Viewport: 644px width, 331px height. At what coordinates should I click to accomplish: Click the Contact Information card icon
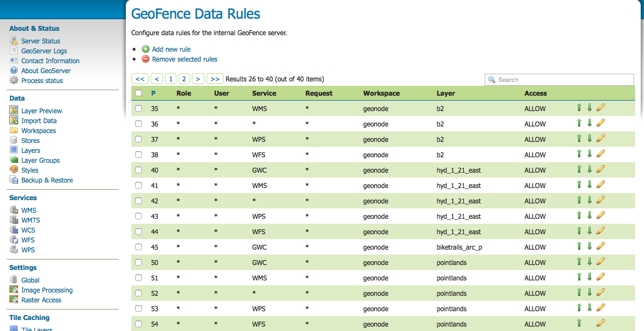point(14,60)
